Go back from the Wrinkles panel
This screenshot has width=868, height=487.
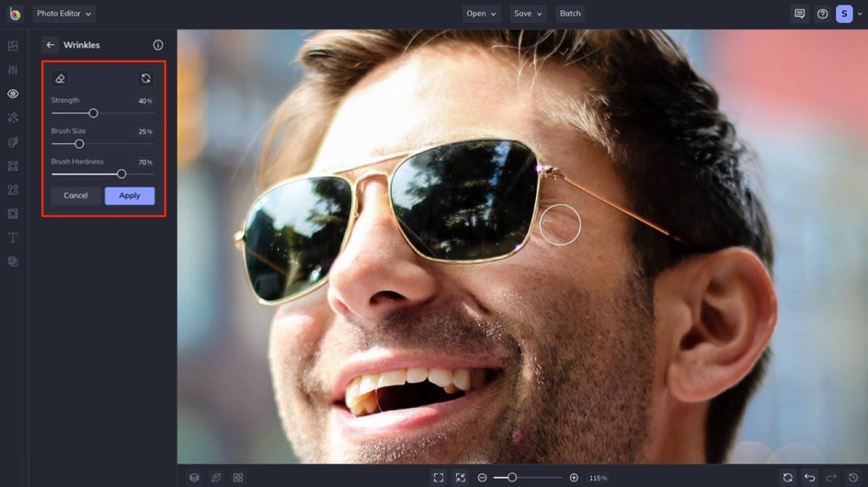coord(51,45)
